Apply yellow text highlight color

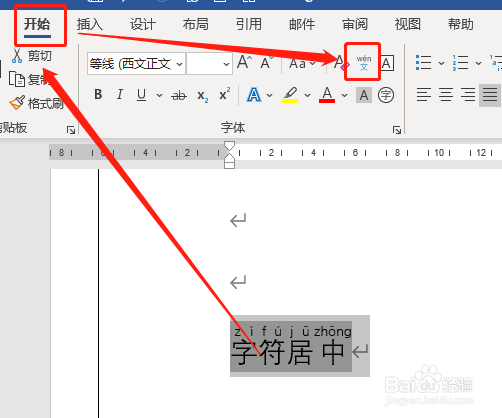tap(290, 95)
